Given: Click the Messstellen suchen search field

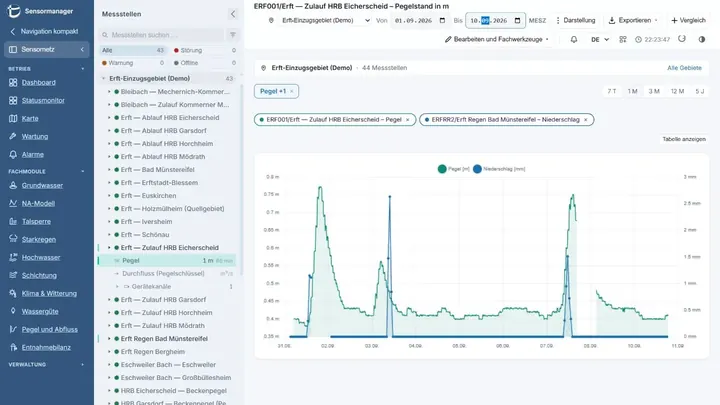Looking at the screenshot, I should click(x=162, y=35).
